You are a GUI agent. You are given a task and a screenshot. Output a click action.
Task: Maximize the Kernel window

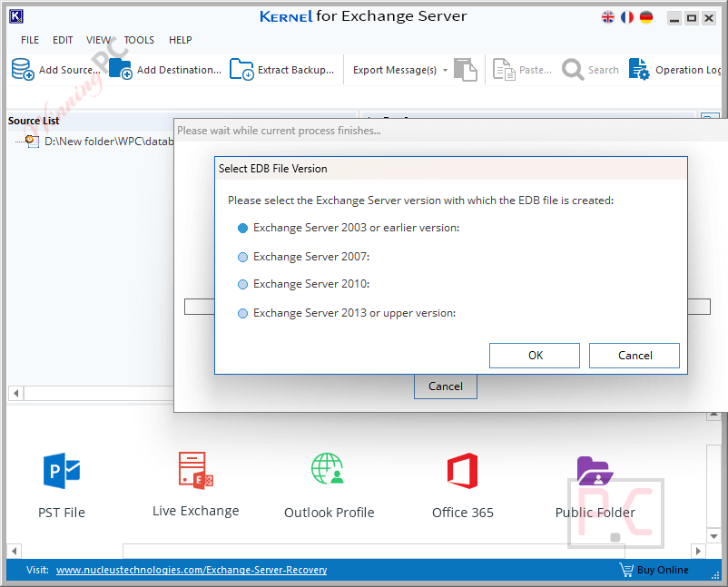[x=692, y=18]
